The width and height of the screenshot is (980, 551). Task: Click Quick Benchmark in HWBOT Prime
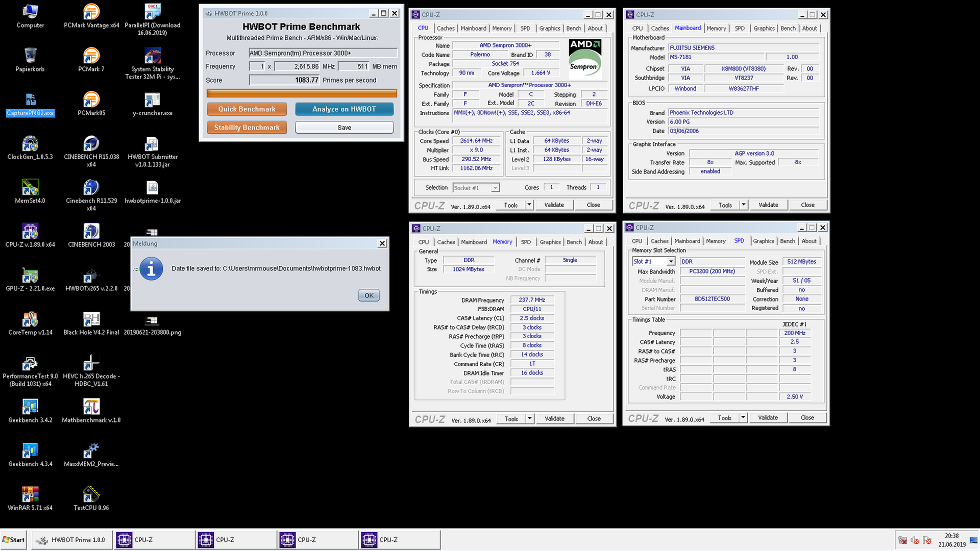[247, 109]
